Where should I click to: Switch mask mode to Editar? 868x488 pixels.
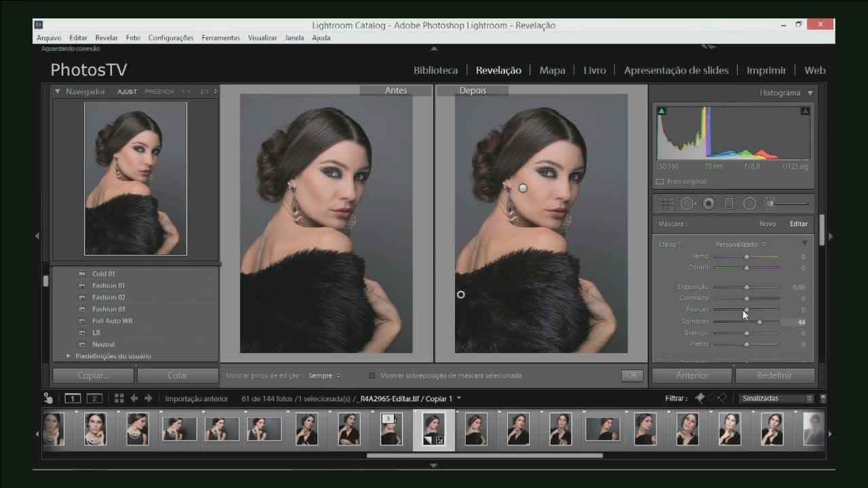(799, 224)
